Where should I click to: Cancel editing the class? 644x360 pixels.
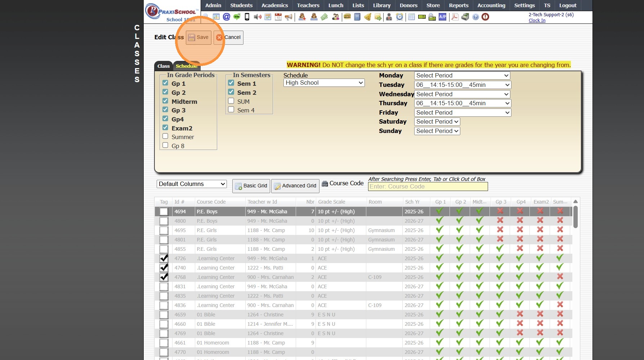coord(228,37)
